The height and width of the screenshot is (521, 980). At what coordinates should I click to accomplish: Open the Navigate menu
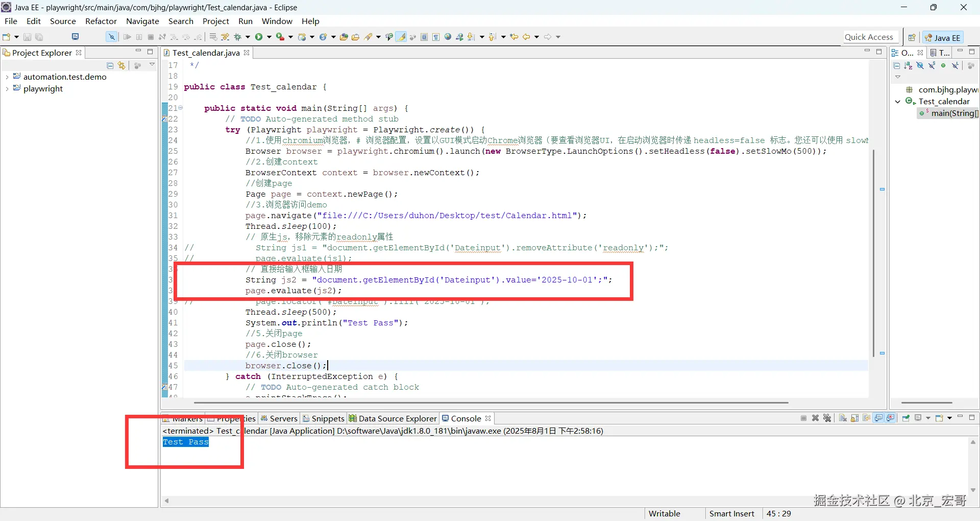[x=142, y=21]
